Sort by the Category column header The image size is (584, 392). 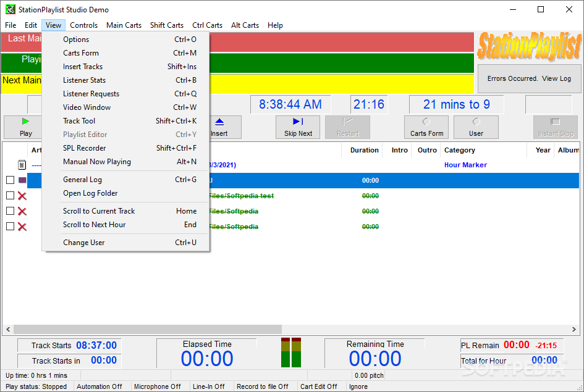point(484,150)
